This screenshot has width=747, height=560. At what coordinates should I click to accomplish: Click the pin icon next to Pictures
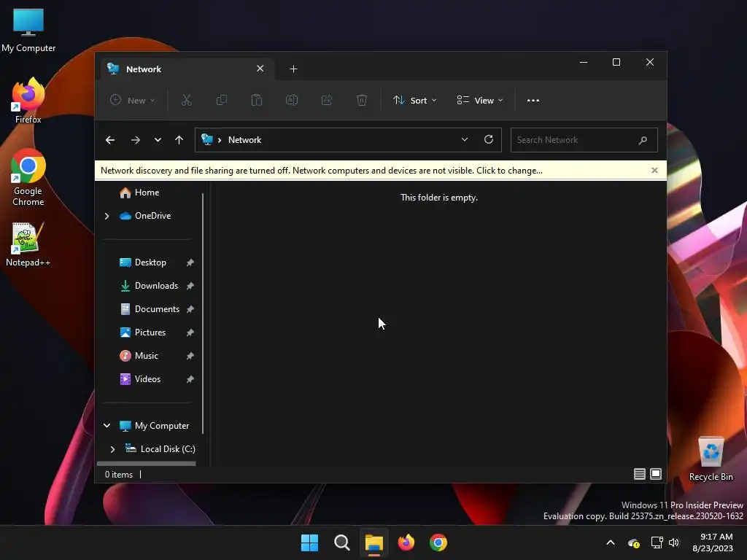click(190, 332)
